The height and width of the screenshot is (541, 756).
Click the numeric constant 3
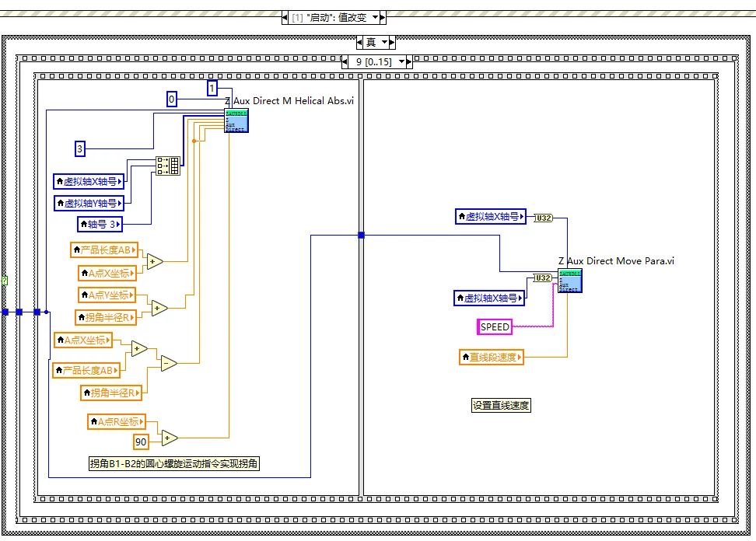[x=79, y=149]
